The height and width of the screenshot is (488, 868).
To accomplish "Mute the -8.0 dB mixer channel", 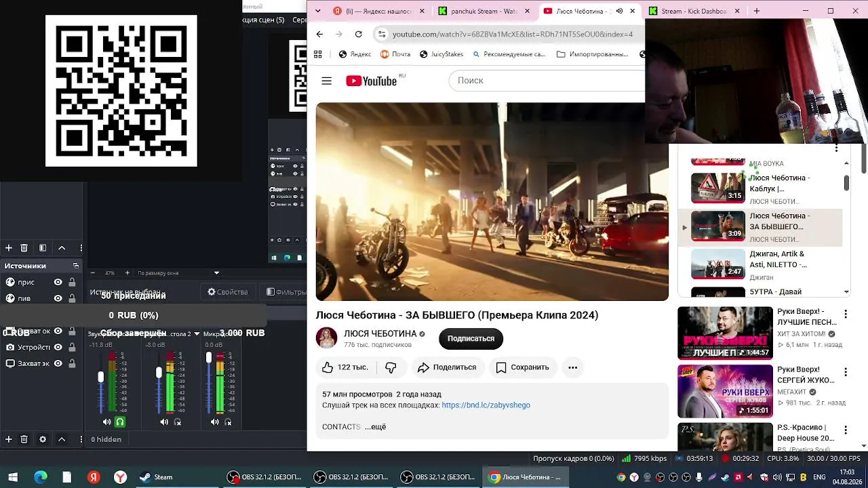I will (x=164, y=422).
